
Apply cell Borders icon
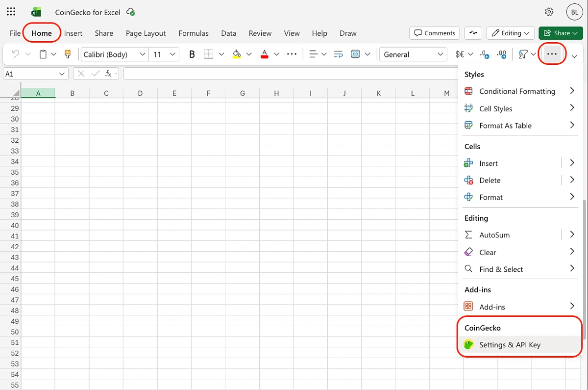pos(209,54)
